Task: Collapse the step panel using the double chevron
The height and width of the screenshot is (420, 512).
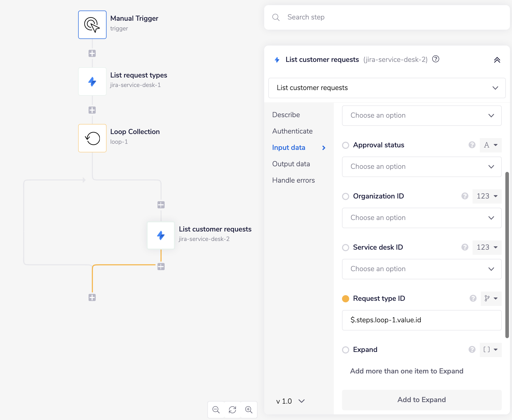Action: click(497, 60)
